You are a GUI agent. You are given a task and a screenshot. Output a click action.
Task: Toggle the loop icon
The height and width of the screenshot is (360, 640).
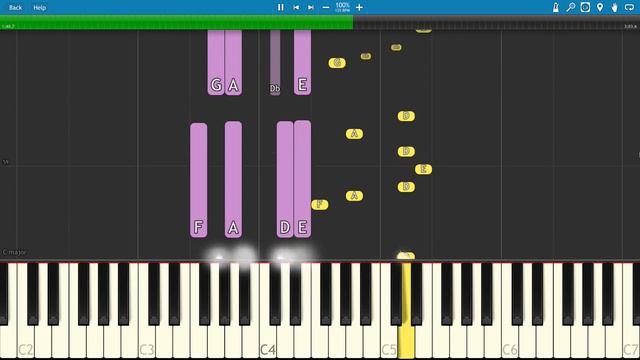629,7
